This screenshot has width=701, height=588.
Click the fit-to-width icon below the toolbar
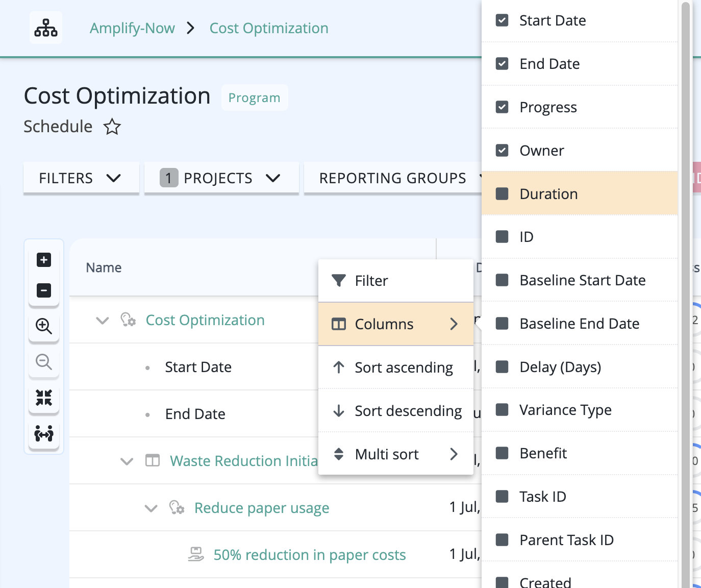[44, 434]
